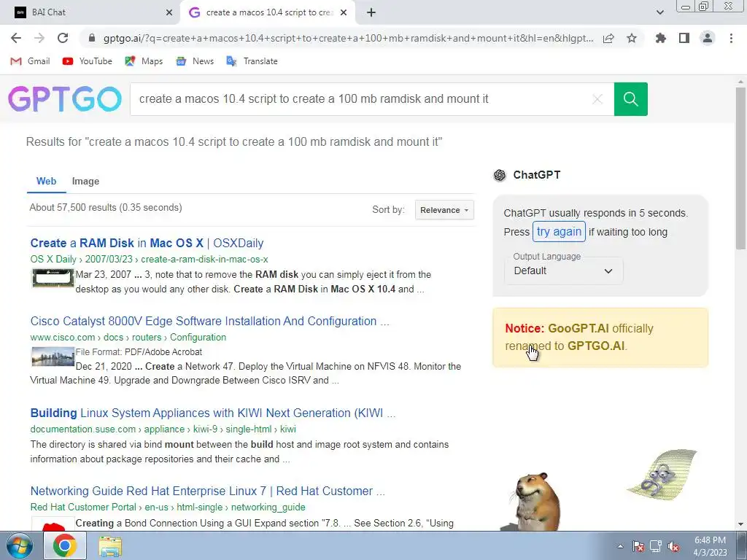Click the RAM stick result thumbnail

coord(53,278)
